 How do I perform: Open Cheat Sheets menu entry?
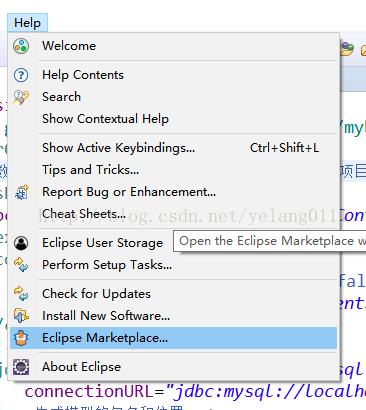(x=173, y=214)
